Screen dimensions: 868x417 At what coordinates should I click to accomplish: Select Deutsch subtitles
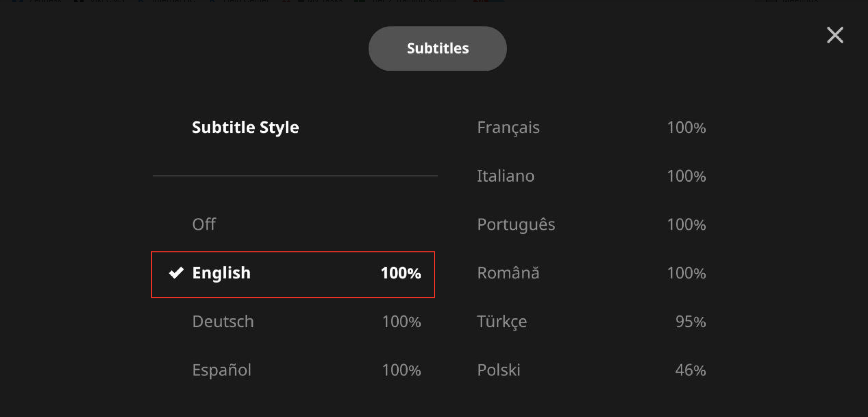pyautogui.click(x=295, y=322)
